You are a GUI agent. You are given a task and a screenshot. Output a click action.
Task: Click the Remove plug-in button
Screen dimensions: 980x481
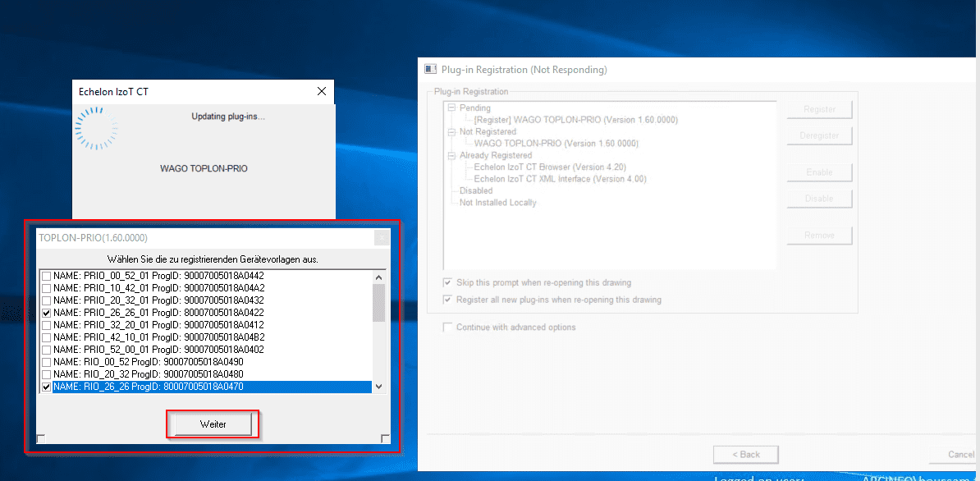[x=819, y=236]
